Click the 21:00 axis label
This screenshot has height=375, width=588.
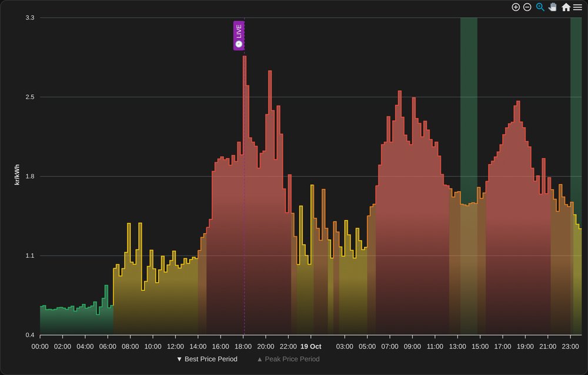pos(547,347)
